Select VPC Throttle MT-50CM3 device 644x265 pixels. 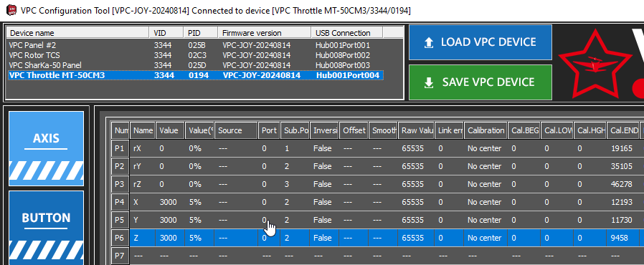tap(196, 75)
